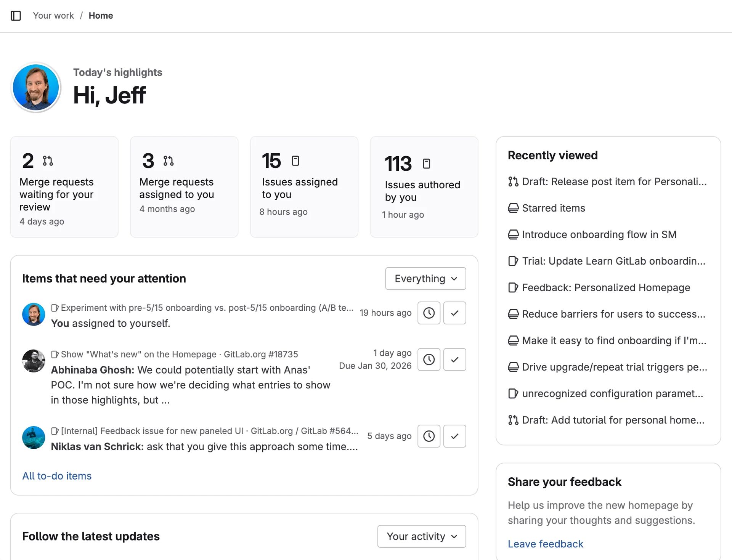Screen dimensions: 732x560
Task: Expand the Your activity dropdown
Action: point(422,536)
